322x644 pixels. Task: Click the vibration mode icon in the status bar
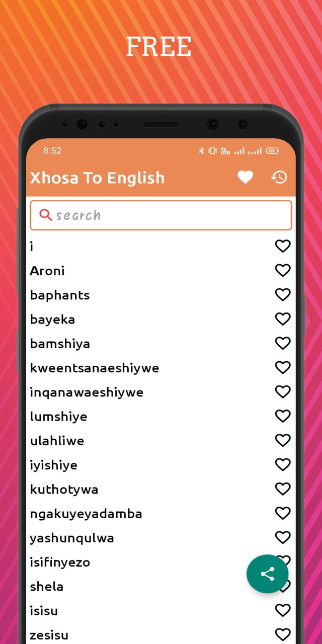tap(212, 150)
